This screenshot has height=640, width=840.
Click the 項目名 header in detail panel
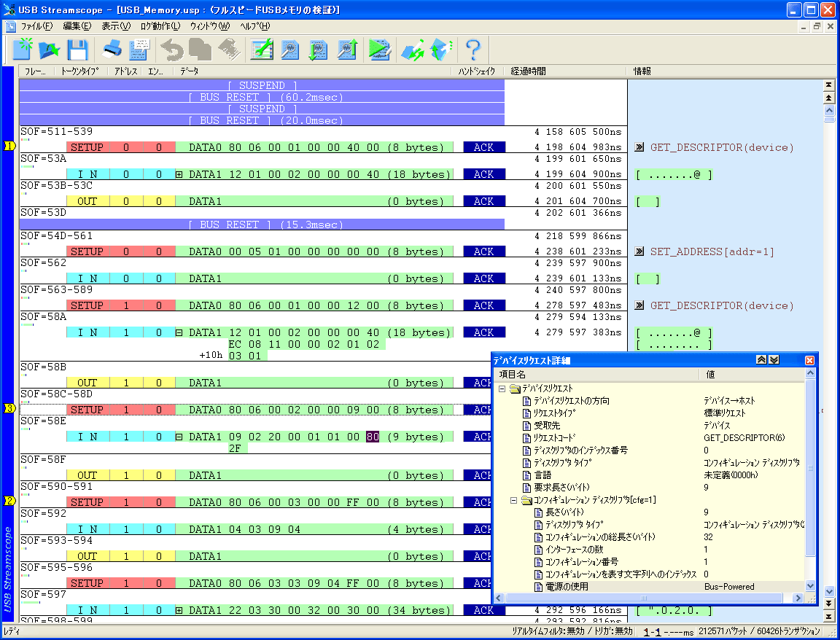(596, 375)
